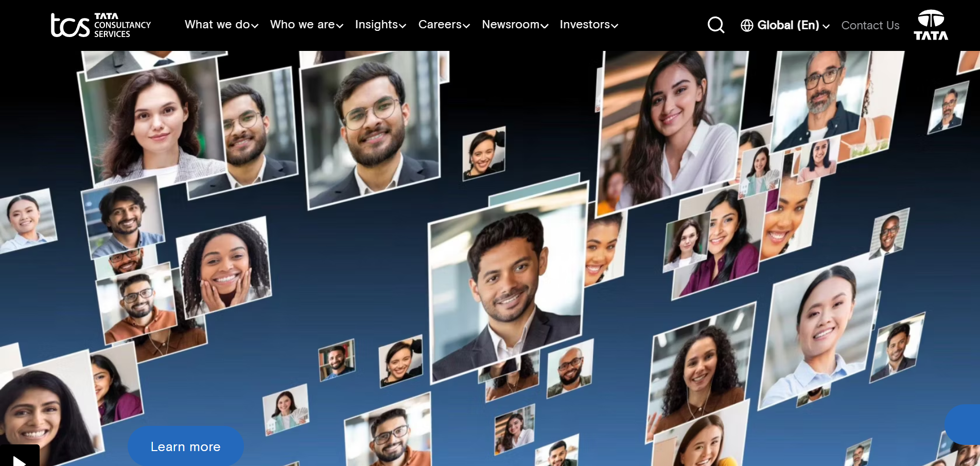Open the Global (En) region selector
The height and width of the screenshot is (466, 980).
click(793, 25)
